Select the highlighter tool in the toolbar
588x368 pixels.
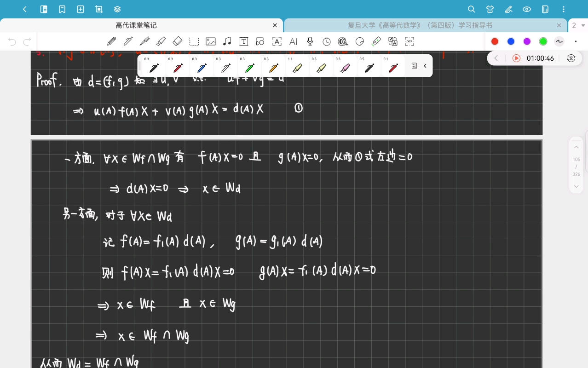tap(161, 41)
